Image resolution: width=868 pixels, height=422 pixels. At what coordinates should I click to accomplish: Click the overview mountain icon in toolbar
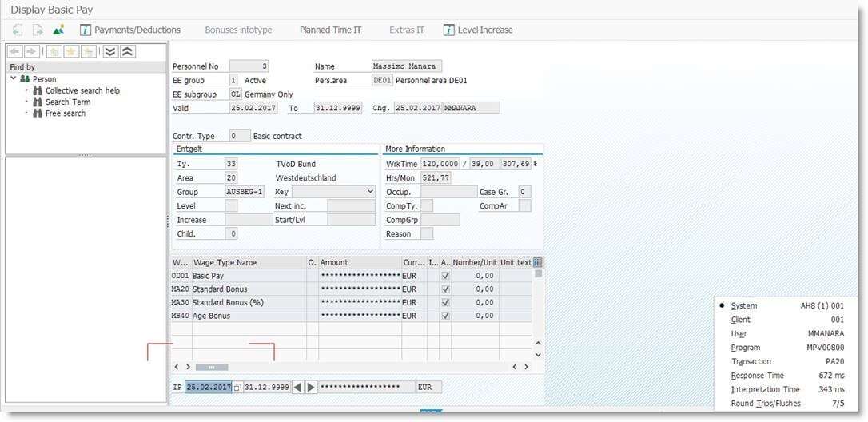(x=58, y=30)
